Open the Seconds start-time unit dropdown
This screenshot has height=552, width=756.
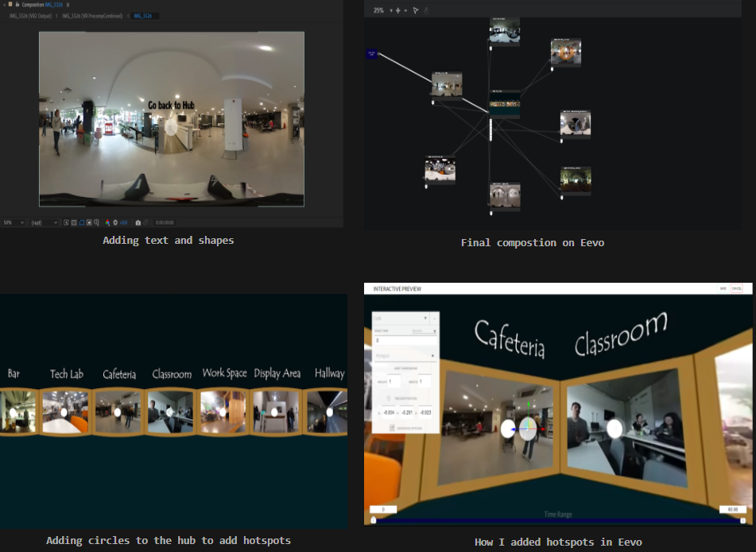(x=424, y=331)
